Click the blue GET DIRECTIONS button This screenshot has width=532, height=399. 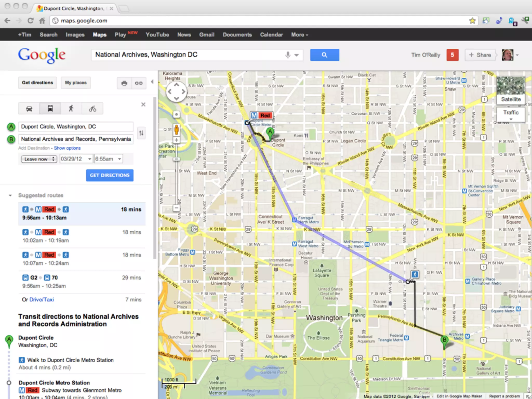tap(110, 175)
